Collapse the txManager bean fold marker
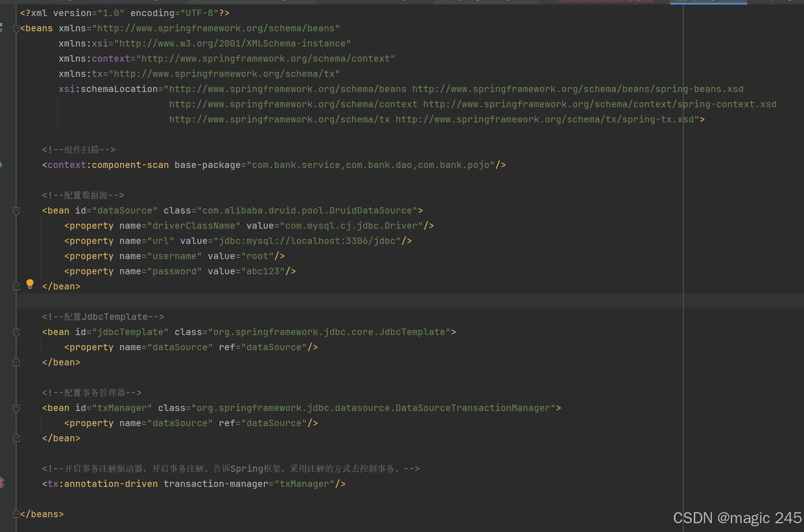Viewport: 804px width, 532px height. (16, 408)
